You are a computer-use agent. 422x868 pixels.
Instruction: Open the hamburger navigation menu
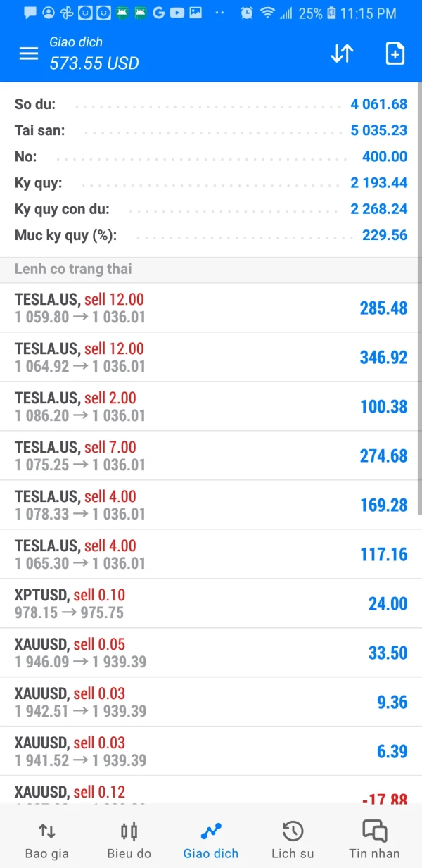29,54
